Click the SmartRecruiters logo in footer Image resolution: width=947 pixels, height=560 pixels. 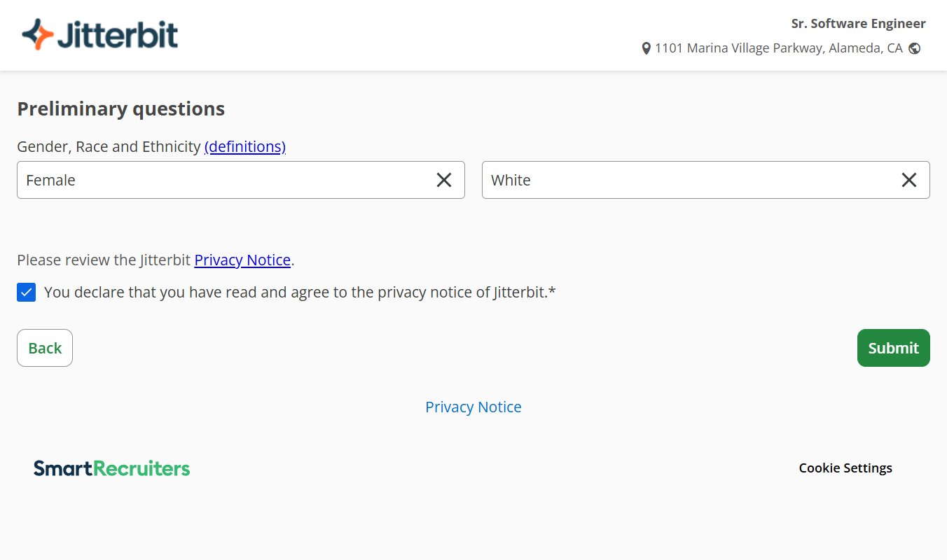pos(112,468)
